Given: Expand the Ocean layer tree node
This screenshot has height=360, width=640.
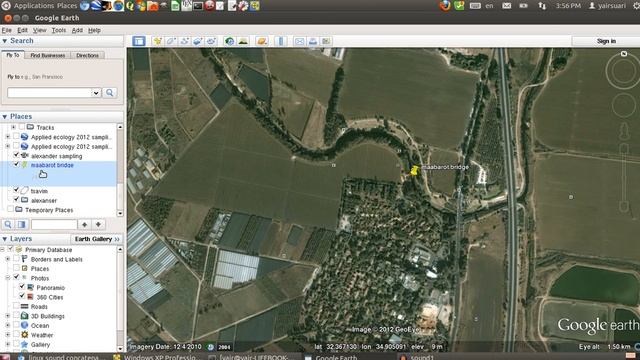Looking at the screenshot, I should coord(8,325).
